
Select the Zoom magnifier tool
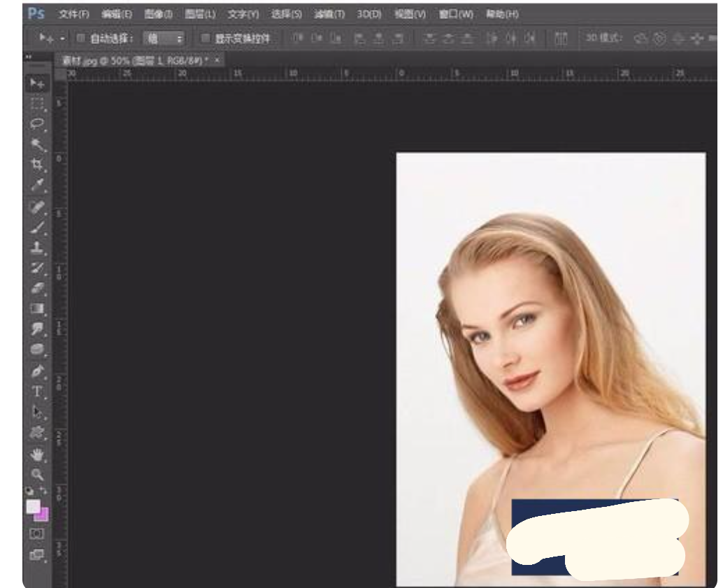[x=36, y=473]
